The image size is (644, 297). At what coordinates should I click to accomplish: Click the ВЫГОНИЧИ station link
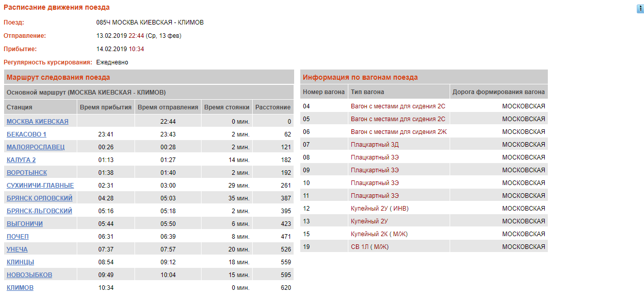point(25,224)
